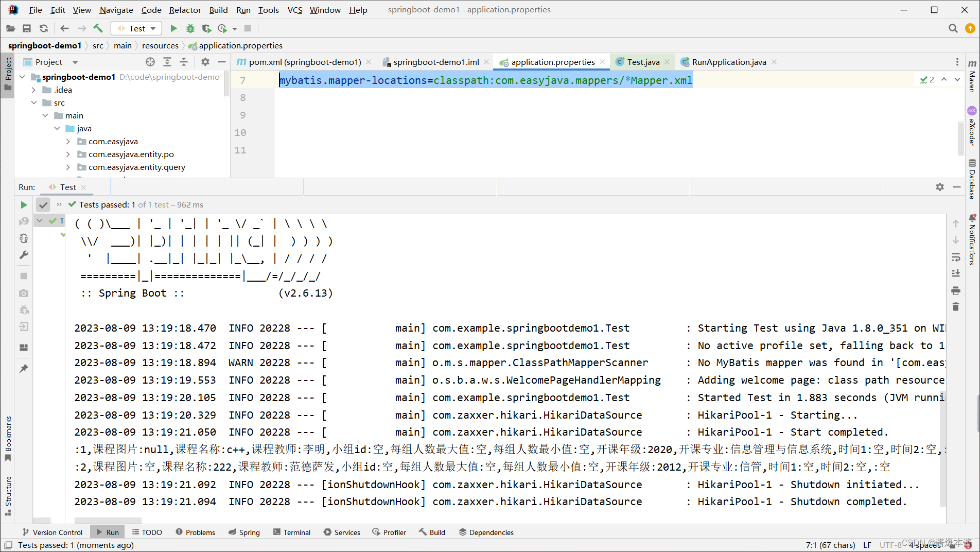Pin the Test run tab
980x552 pixels.
coord(23,368)
